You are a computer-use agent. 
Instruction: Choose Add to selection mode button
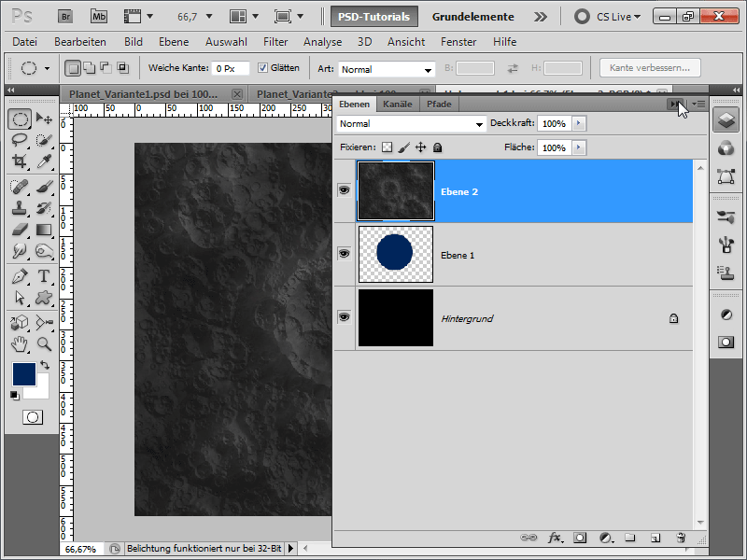[90, 68]
